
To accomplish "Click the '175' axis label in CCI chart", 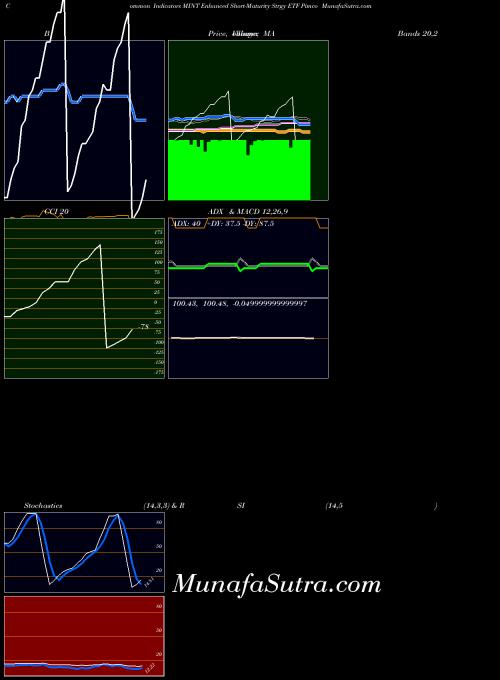I will 159,232.
